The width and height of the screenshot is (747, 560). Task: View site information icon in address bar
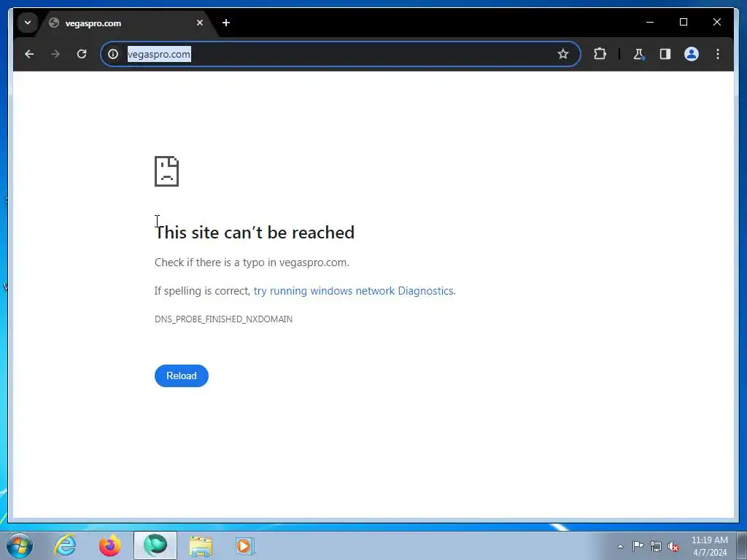pos(113,54)
